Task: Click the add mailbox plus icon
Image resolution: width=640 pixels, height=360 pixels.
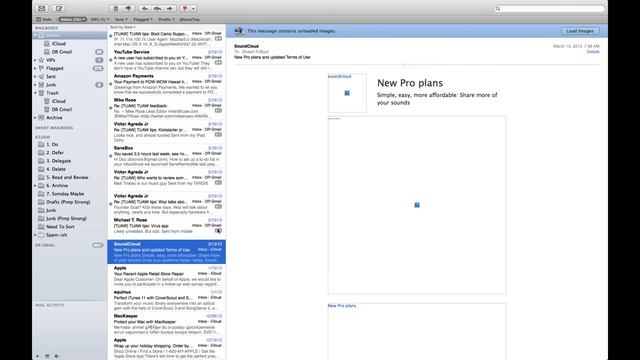Action: tap(38, 356)
